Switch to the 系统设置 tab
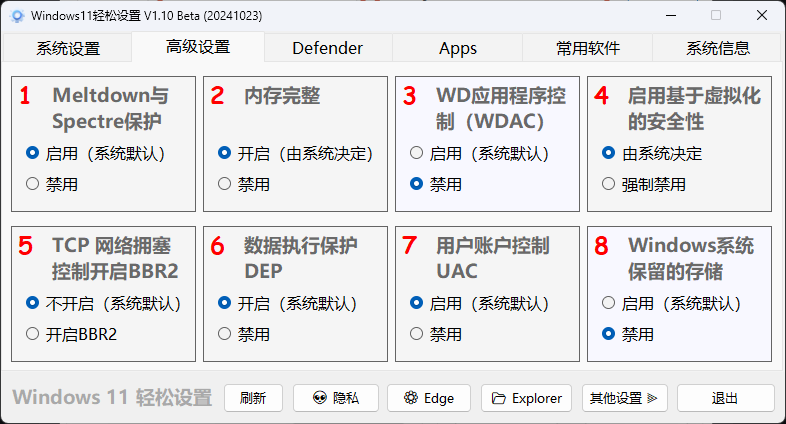 tap(68, 48)
